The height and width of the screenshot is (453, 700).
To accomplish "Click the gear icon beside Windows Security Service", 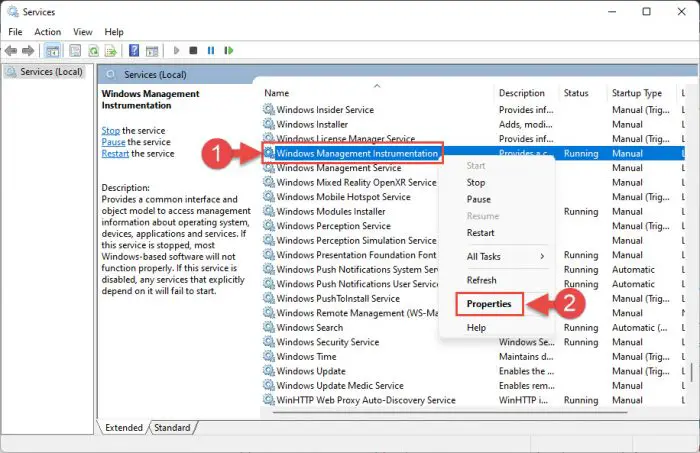I will click(269, 342).
